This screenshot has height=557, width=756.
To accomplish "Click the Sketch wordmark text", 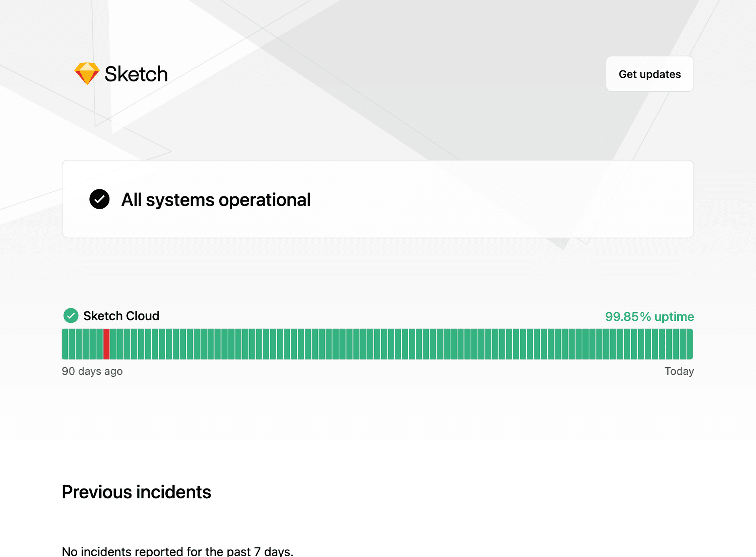I will tap(136, 74).
